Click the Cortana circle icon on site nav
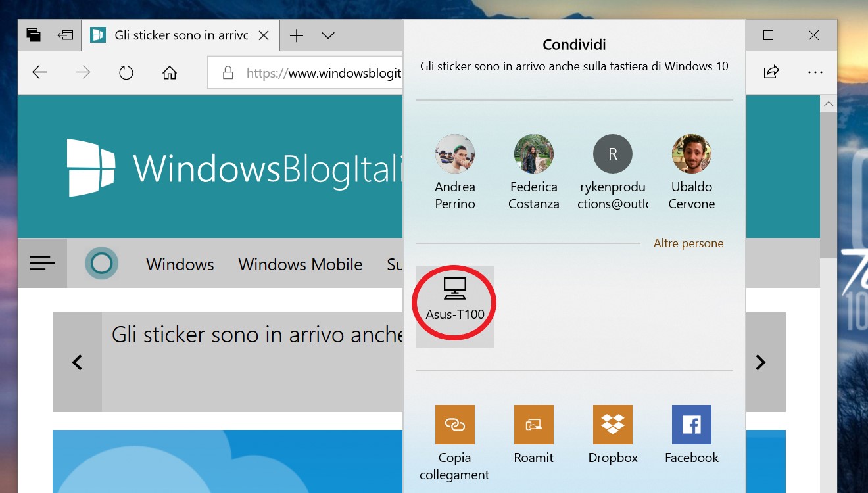 101,264
